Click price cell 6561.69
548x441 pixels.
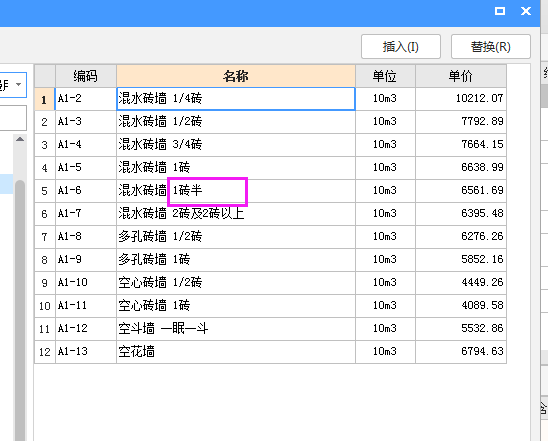point(461,191)
